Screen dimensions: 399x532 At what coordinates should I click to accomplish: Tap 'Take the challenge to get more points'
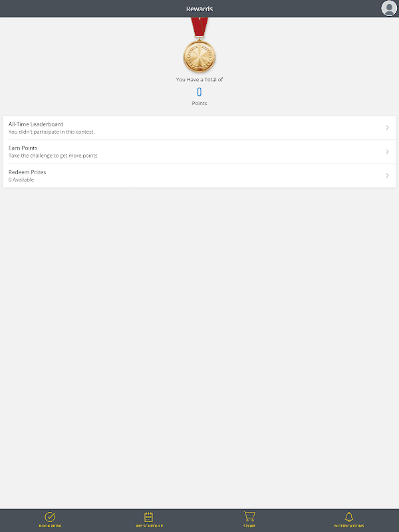point(53,156)
